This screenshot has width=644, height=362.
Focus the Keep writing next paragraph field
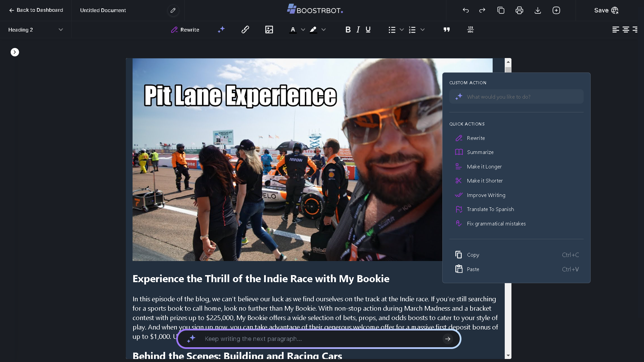(319, 339)
